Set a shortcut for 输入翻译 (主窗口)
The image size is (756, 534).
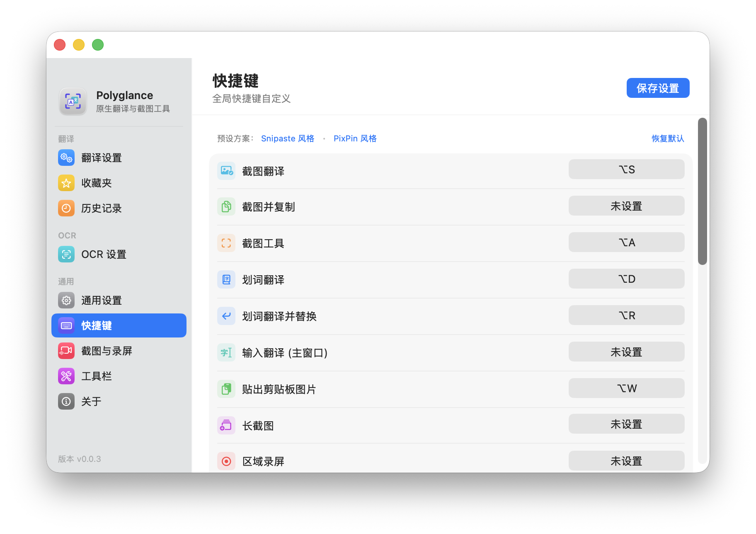(x=626, y=352)
